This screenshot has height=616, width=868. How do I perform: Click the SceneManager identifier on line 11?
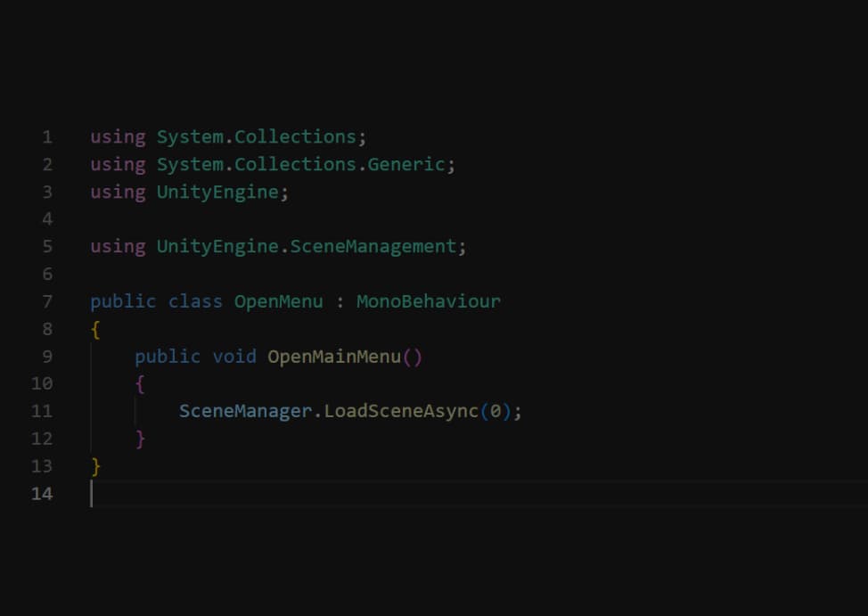click(x=245, y=411)
